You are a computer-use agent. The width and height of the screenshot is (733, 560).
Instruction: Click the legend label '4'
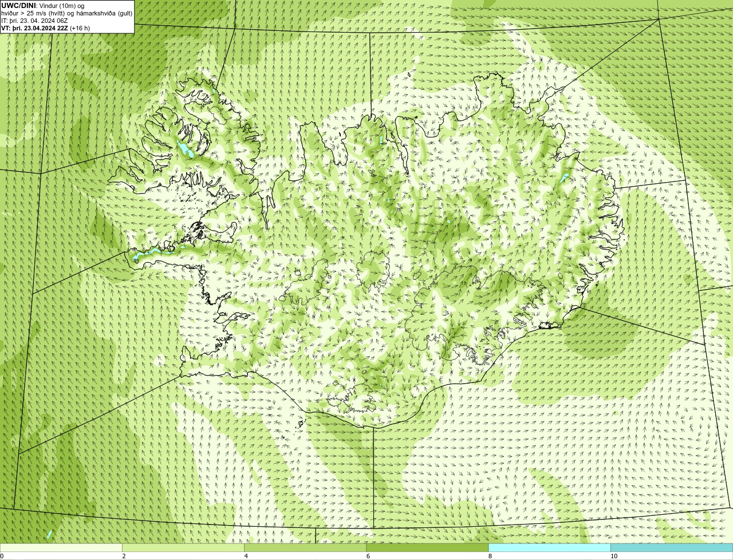point(246,556)
